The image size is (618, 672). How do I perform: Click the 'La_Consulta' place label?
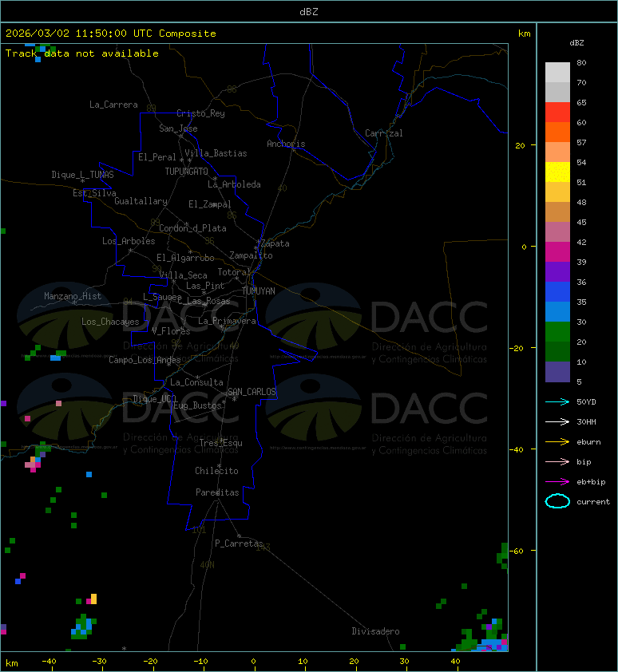(x=197, y=382)
